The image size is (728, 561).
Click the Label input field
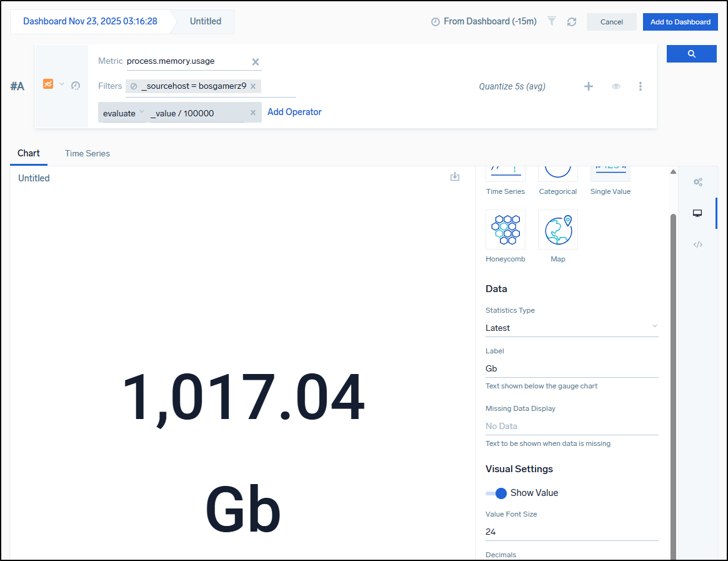click(x=571, y=368)
